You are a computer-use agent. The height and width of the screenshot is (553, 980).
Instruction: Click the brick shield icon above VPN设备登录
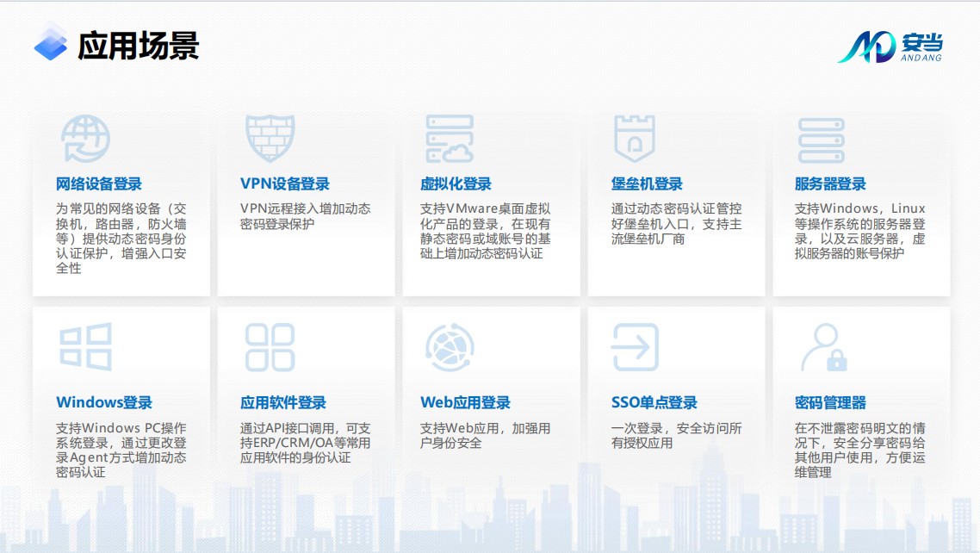point(270,138)
